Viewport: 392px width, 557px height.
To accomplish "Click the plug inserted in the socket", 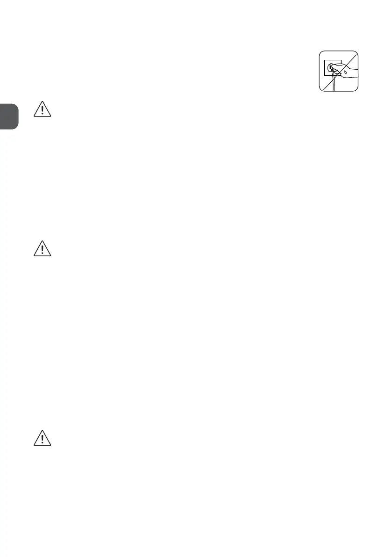I will coord(332,67).
